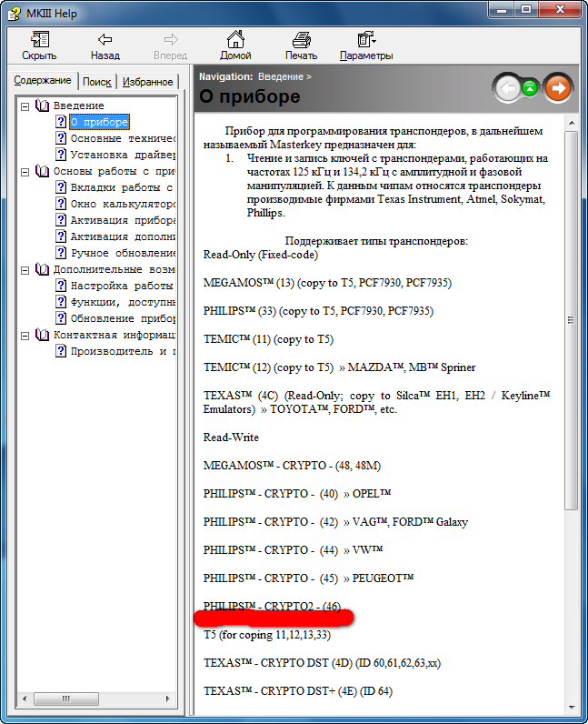Minimize the MKIII Help window
This screenshot has height=724, width=588.
point(502,10)
